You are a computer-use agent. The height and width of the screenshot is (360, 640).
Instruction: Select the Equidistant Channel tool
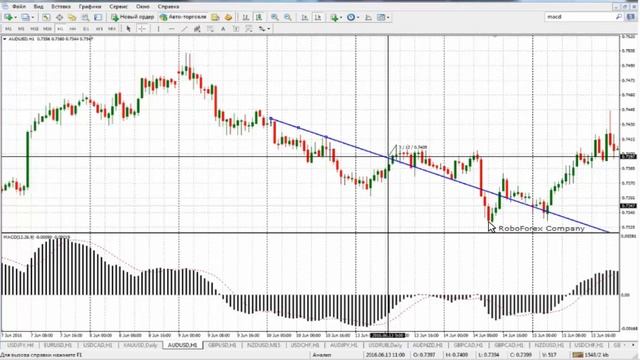(197, 29)
